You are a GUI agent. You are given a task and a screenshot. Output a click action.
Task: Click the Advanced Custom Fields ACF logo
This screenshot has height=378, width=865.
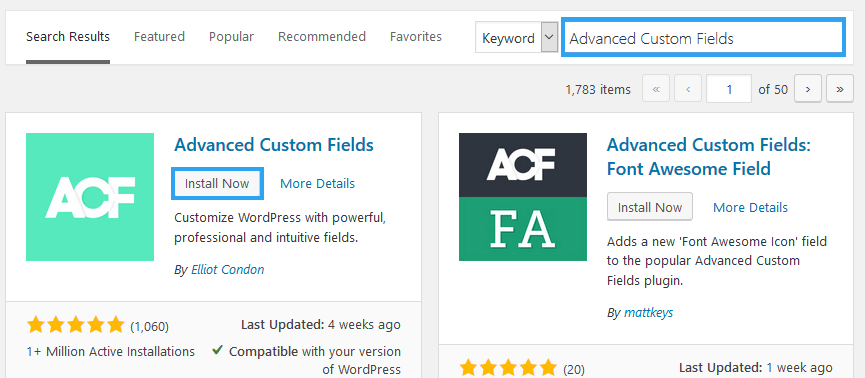point(90,196)
